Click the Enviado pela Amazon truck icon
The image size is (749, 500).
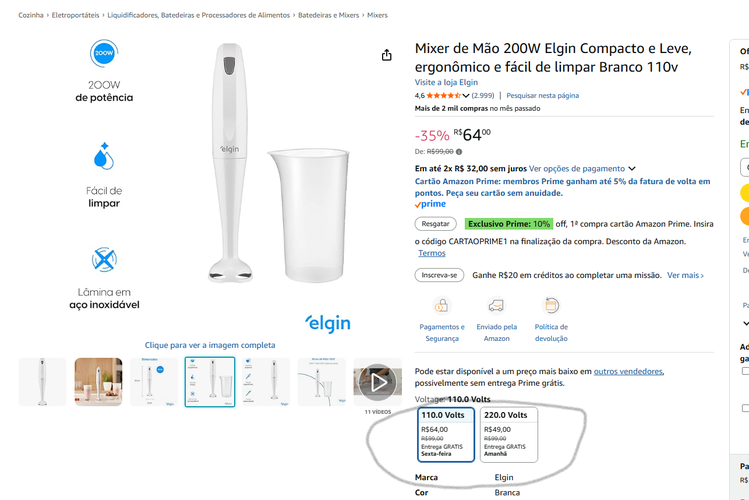(496, 306)
